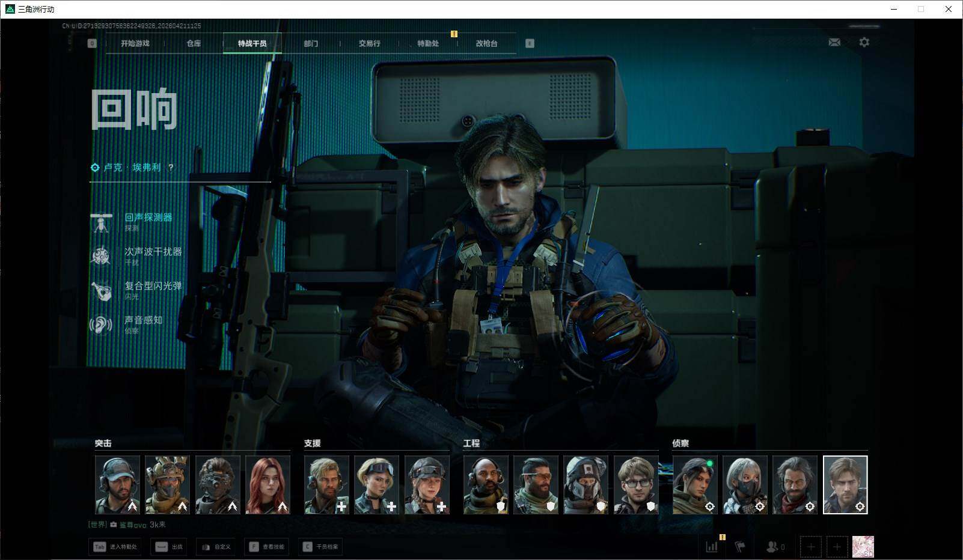Select the glasses-wearing engineer operator portrait
Viewport: 963px width, 560px height.
(635, 484)
